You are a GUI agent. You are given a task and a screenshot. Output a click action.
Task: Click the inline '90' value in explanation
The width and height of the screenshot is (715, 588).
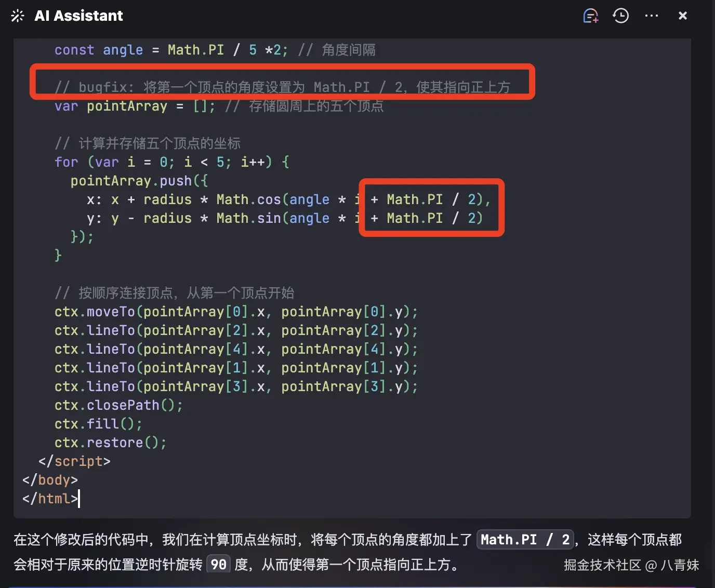tap(218, 564)
